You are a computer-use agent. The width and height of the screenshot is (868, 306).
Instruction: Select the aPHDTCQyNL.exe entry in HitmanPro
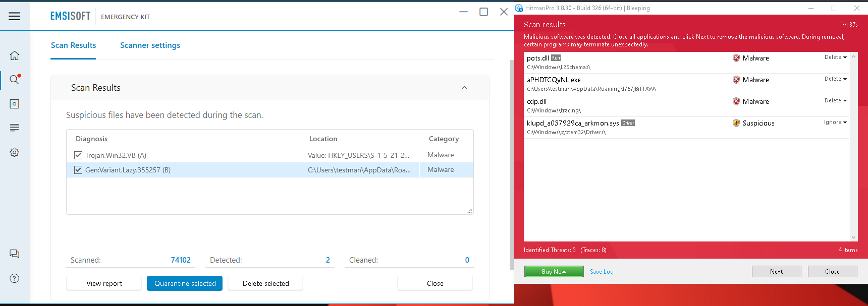tap(686, 84)
